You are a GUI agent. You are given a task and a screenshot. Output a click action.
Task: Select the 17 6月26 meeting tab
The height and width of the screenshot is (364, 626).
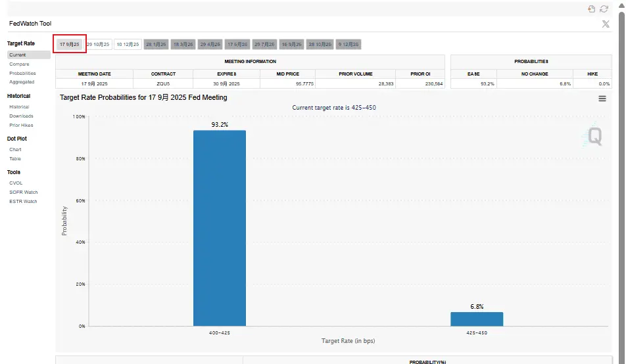(x=237, y=44)
